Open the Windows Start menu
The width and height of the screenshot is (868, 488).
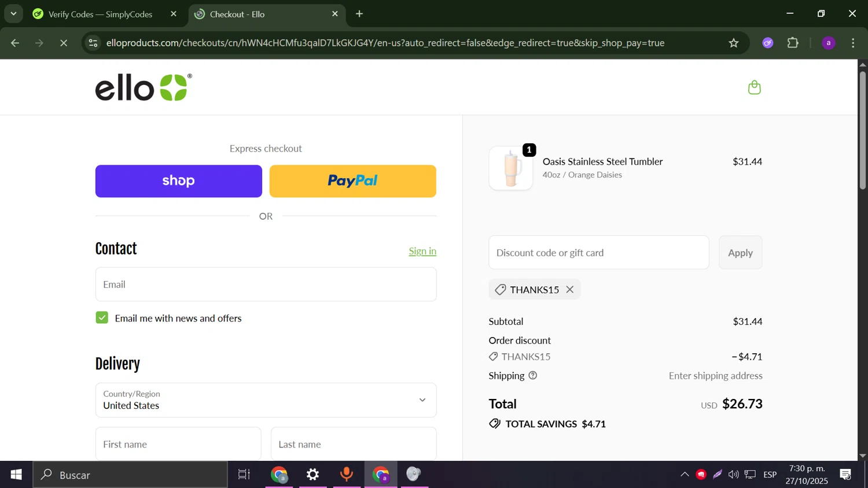(16, 475)
